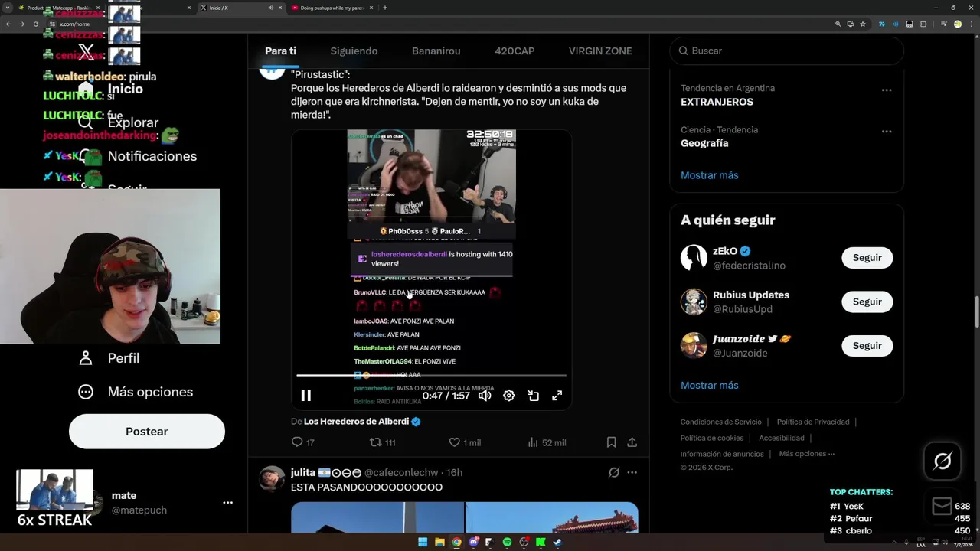Follow Rubius Updates account

867,302
